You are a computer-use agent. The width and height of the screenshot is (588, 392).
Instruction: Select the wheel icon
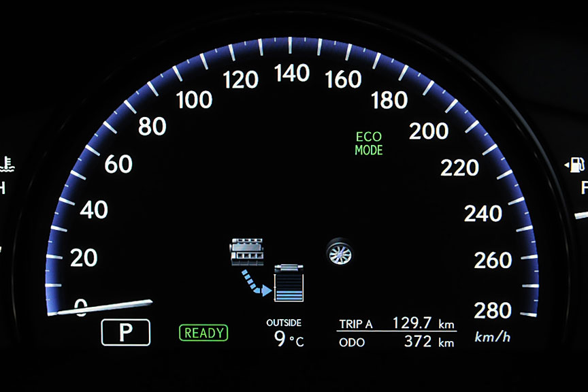339,254
